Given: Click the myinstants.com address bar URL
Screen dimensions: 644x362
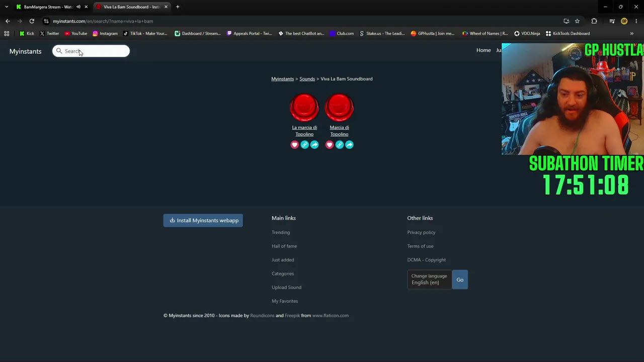Looking at the screenshot, I should coord(103,21).
